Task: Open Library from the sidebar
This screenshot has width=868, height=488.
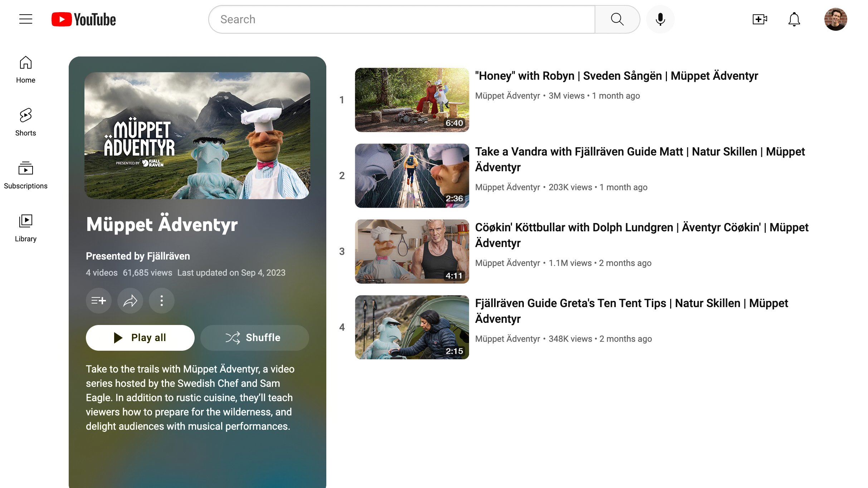Action: [x=26, y=228]
